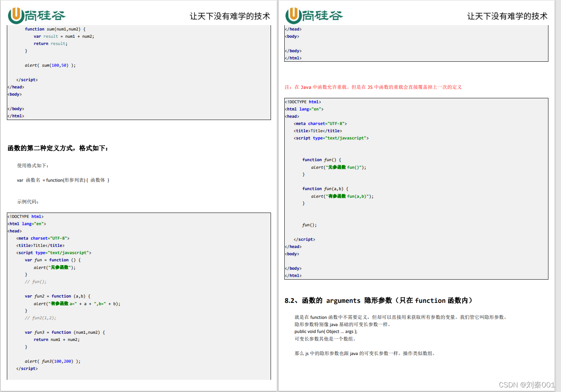
Task: Click heading 8.2、函数的 arguments 隐形参数
Action: point(379,301)
